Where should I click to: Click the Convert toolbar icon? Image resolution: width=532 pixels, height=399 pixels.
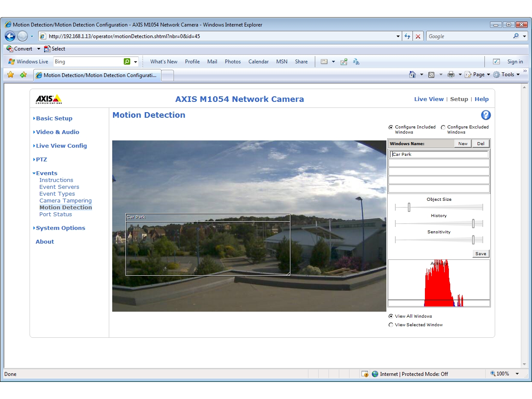pos(10,49)
